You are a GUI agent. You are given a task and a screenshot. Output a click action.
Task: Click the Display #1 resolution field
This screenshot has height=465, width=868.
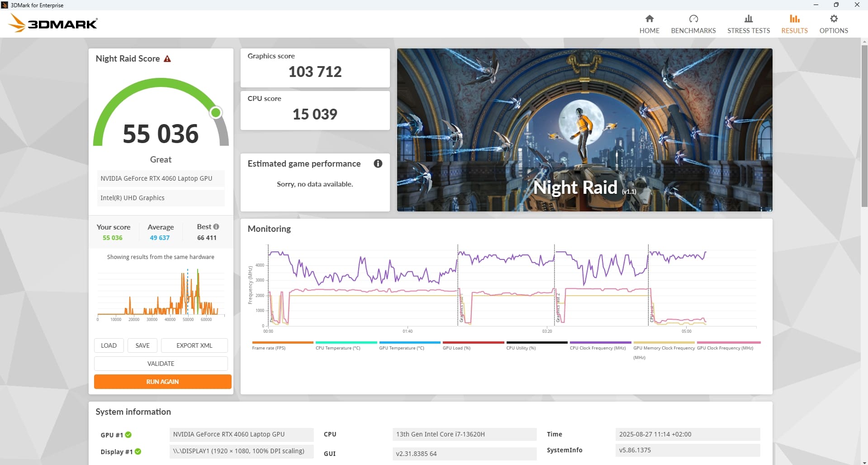(242, 451)
